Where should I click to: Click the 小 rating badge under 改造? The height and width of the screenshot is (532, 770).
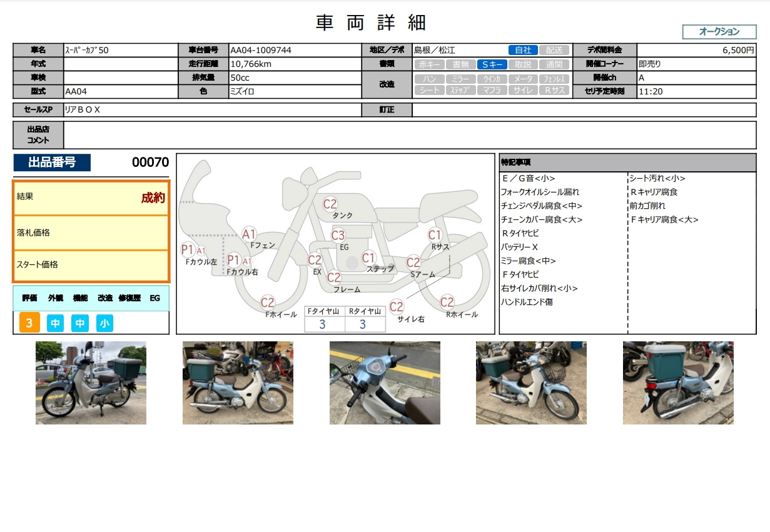[104, 323]
